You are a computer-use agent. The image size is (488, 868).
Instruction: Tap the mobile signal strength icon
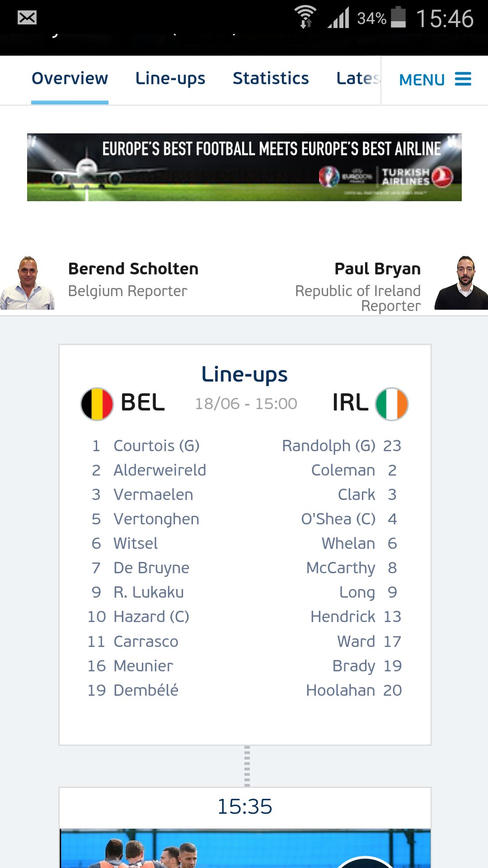click(339, 18)
